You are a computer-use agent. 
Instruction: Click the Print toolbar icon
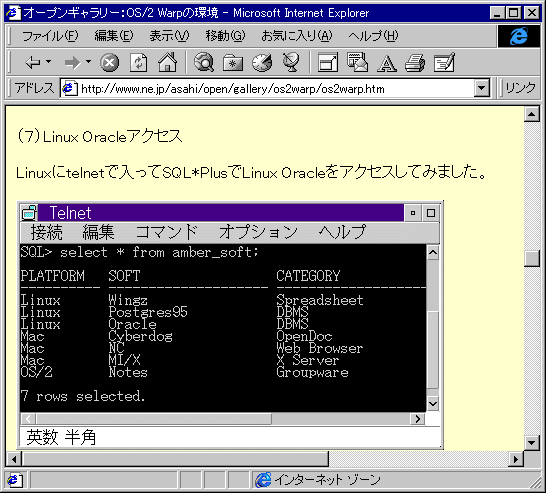click(415, 63)
